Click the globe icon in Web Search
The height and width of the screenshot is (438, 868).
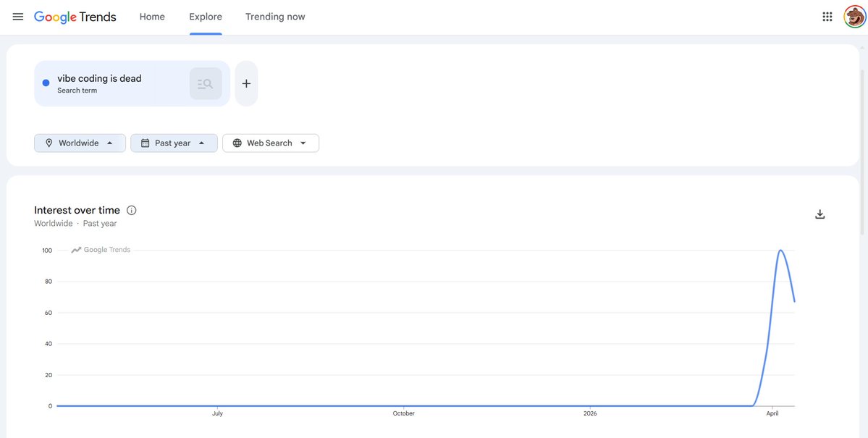coord(237,143)
